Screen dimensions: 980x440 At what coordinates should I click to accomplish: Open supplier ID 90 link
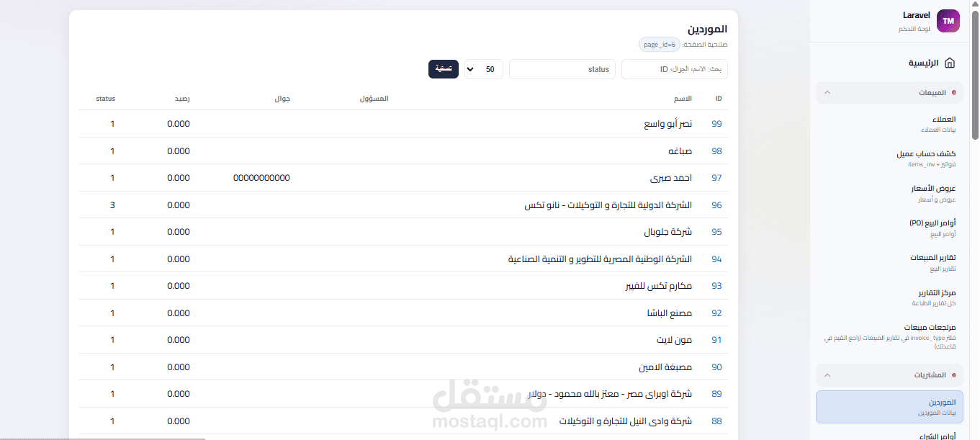[x=716, y=367]
